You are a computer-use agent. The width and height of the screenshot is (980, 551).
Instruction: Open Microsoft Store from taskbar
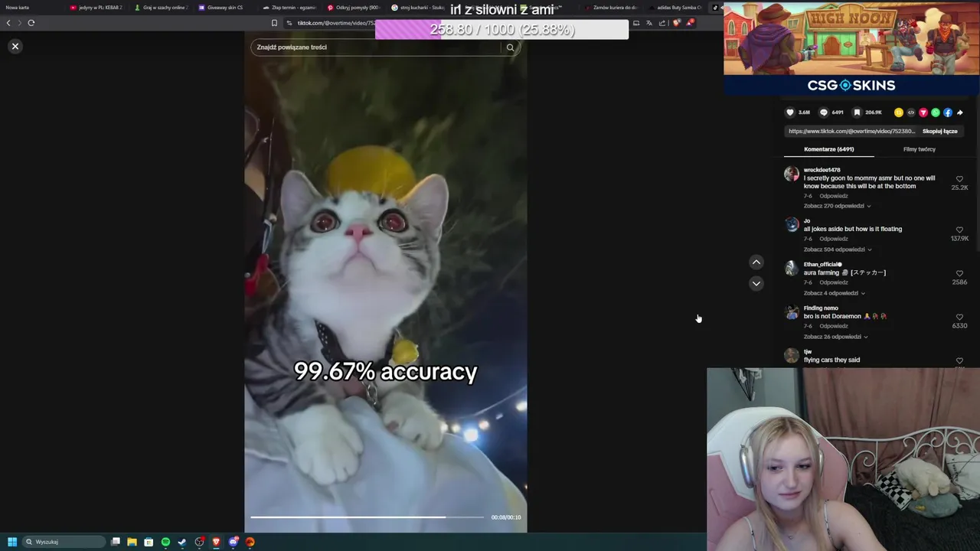[x=149, y=542]
